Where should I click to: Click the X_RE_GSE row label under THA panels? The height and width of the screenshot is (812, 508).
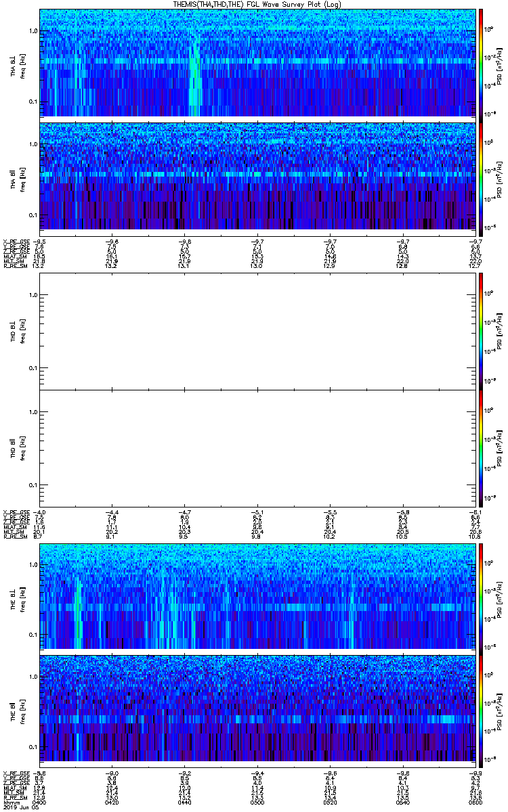[16, 241]
